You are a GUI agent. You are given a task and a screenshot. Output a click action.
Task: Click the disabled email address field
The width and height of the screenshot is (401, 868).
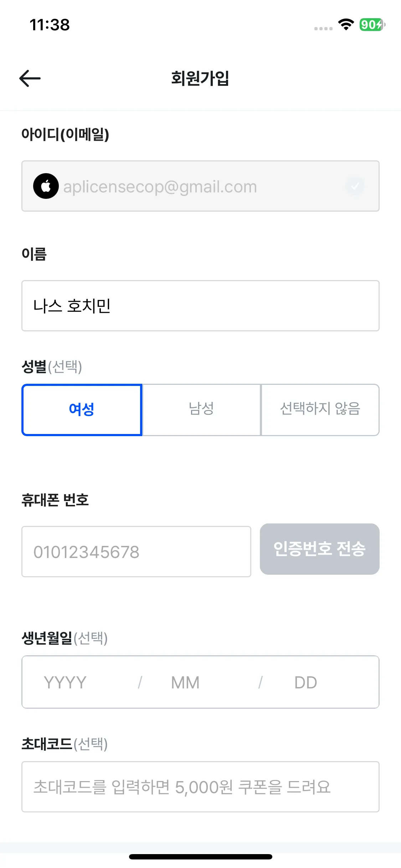(x=200, y=186)
